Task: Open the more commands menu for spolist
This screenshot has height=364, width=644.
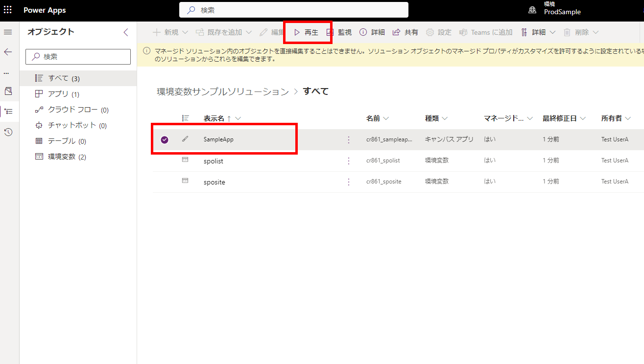Action: pos(348,160)
